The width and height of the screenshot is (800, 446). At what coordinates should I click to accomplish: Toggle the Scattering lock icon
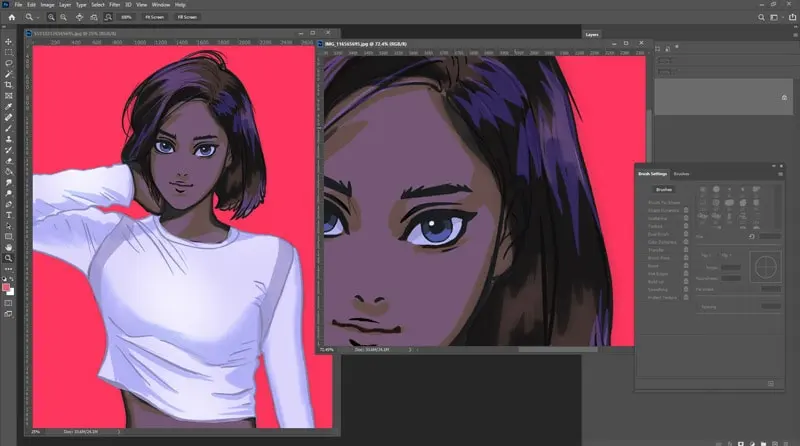coord(686,218)
